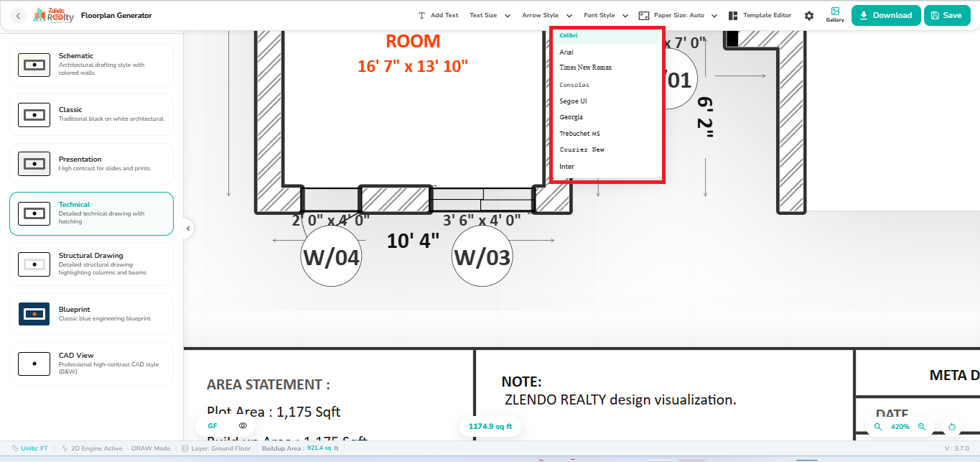Click the NOTE heading text

tap(521, 382)
